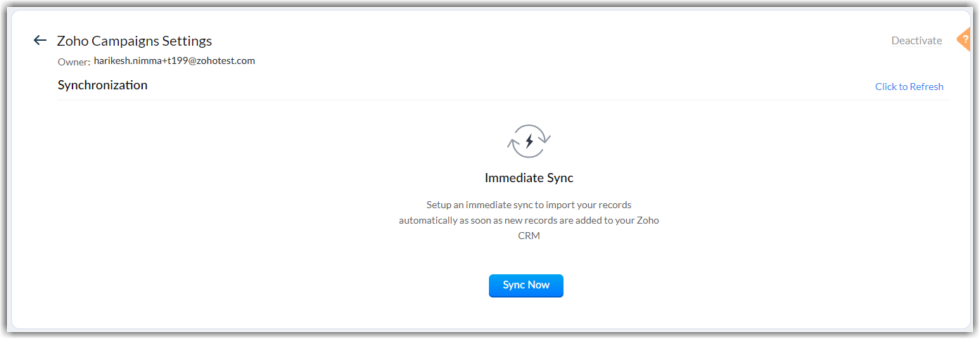Image resolution: width=980 pixels, height=339 pixels.
Task: Select the owner email address text
Action: coord(174,61)
